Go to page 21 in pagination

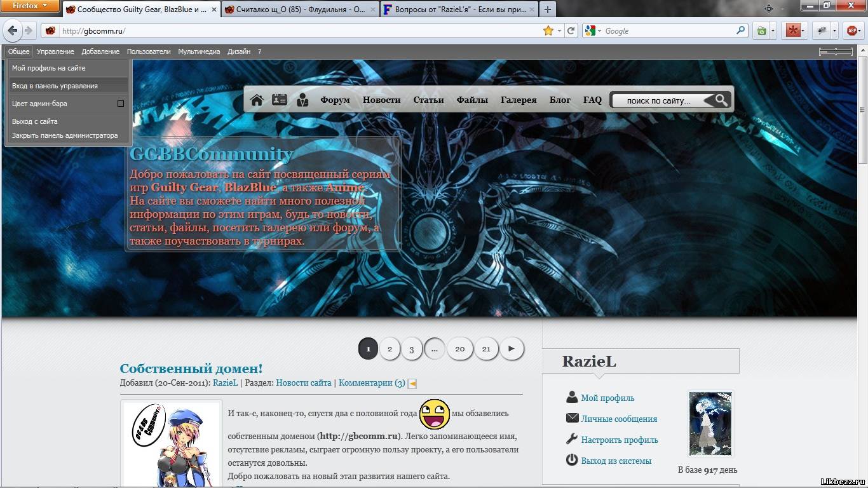tap(486, 348)
